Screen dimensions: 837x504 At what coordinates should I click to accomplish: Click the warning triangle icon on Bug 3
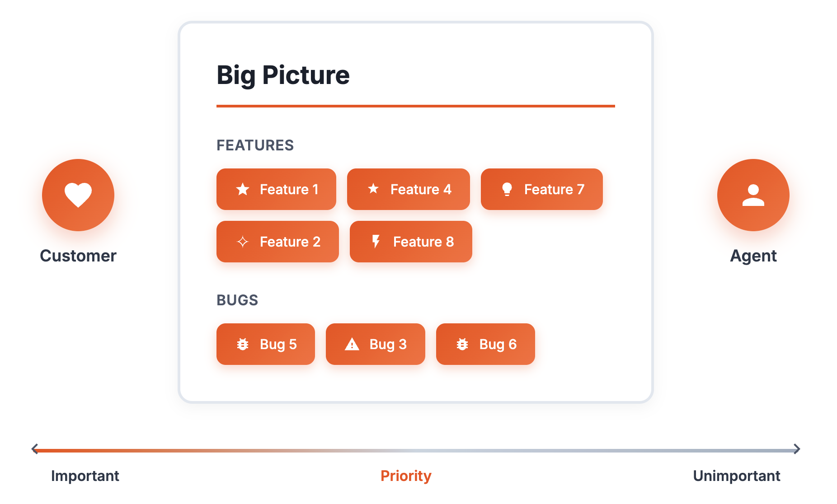(352, 344)
